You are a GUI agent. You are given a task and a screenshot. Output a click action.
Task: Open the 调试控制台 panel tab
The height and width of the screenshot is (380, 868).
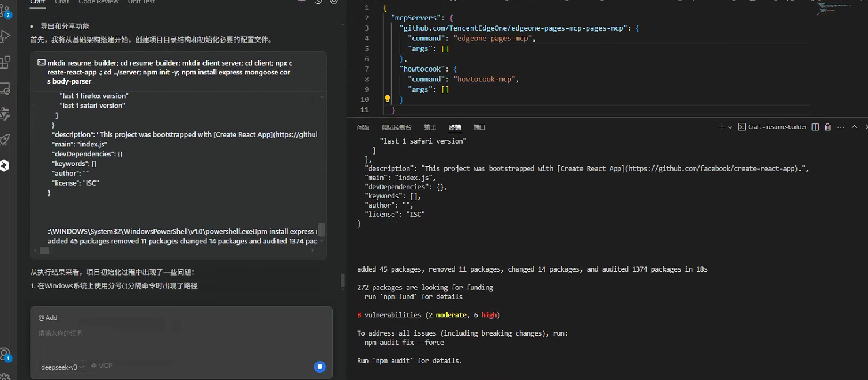pos(396,127)
